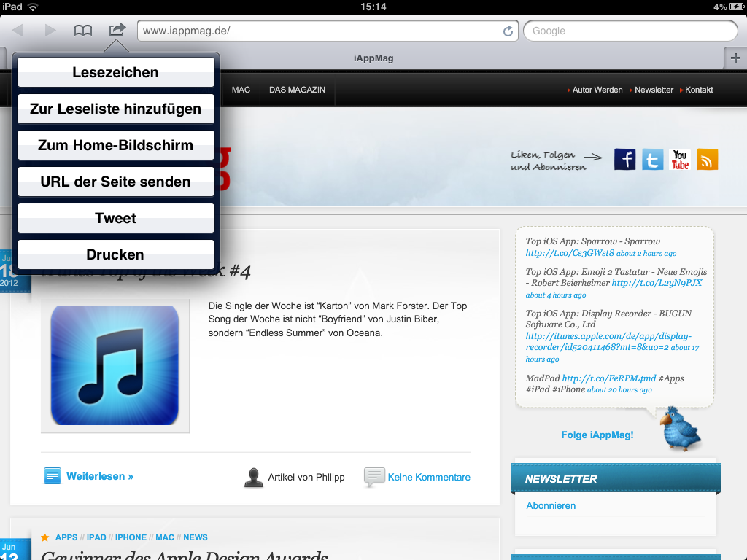Tap the Safari forward arrow
This screenshot has height=560, width=747.
[50, 31]
